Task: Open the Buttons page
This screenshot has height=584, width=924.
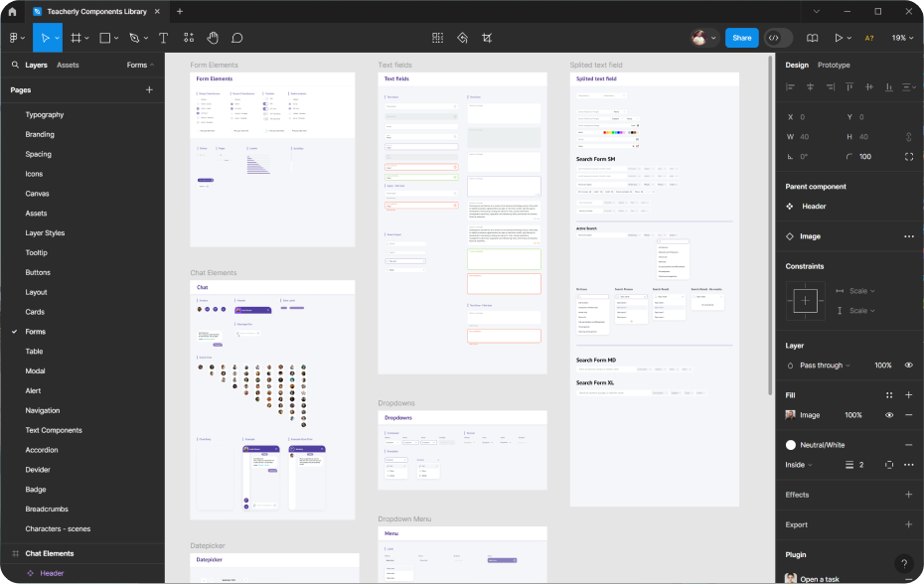Action: click(x=38, y=272)
